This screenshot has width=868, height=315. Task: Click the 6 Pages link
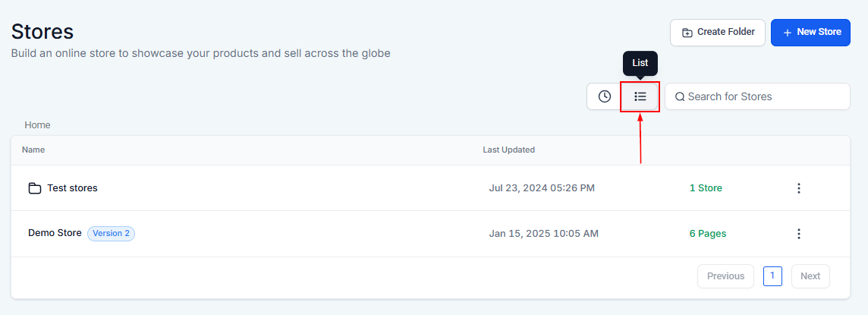(707, 234)
